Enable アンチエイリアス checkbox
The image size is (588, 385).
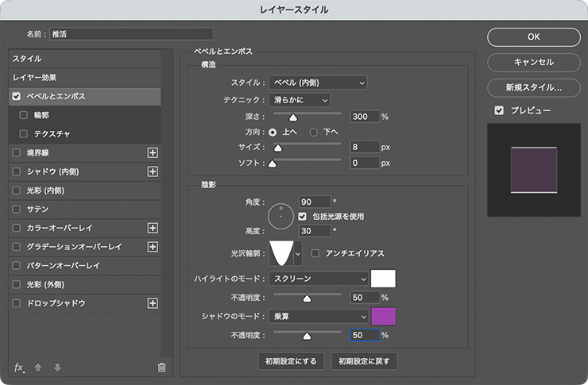tap(316, 253)
